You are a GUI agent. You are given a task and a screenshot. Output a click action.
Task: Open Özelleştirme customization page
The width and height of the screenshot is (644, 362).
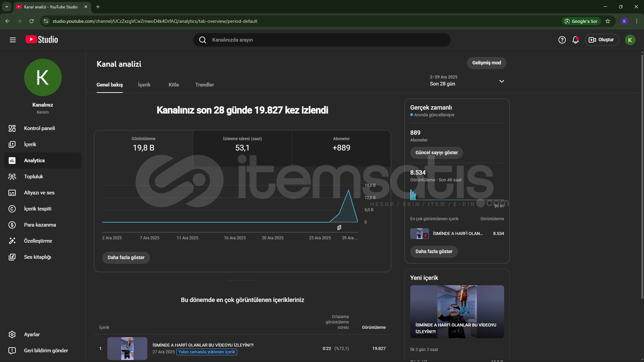tap(38, 241)
